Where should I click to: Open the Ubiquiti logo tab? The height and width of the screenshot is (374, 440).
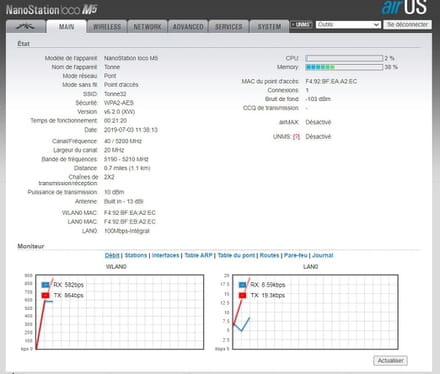25,27
